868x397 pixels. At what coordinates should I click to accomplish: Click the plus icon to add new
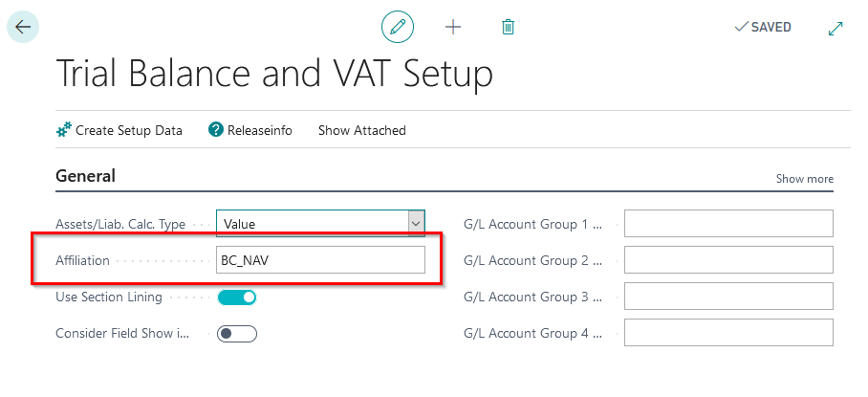click(x=453, y=27)
